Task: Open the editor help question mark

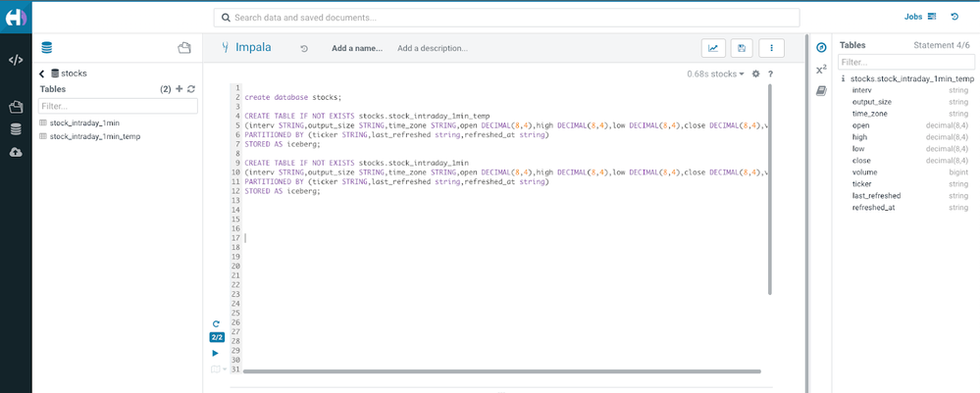Action: pos(771,74)
